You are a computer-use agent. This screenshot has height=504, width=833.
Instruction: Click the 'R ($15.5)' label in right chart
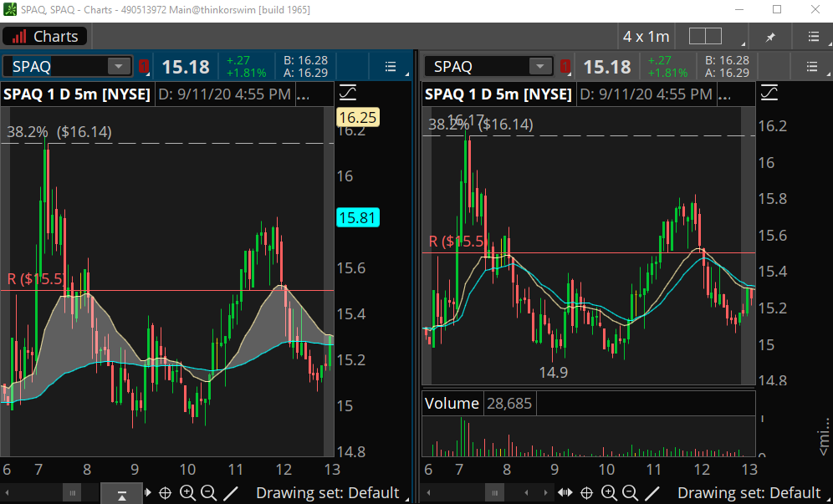[x=457, y=242]
